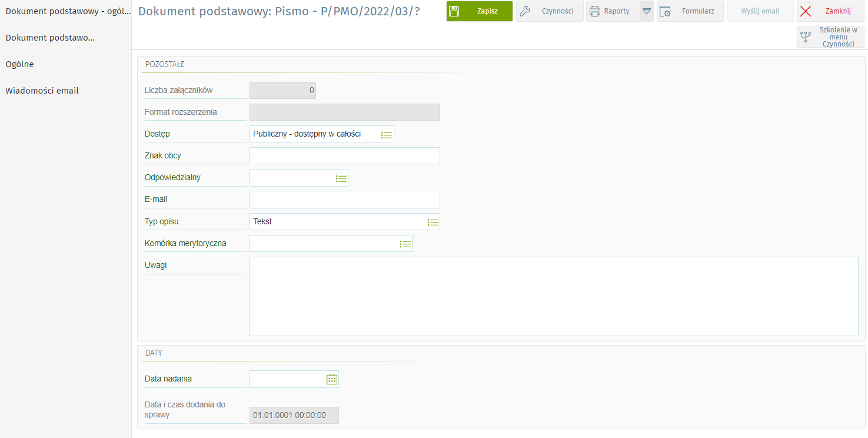Expand the Raporty dropdown arrow

tap(646, 11)
